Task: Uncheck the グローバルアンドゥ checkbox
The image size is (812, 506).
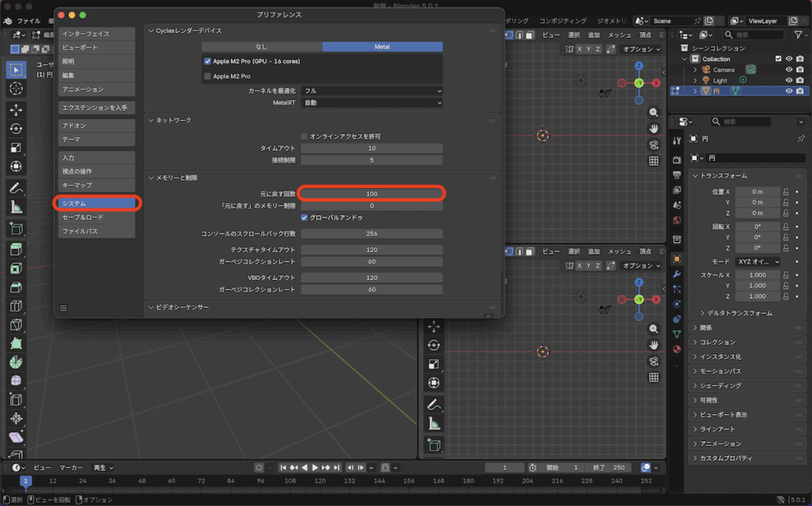Action: coord(304,217)
